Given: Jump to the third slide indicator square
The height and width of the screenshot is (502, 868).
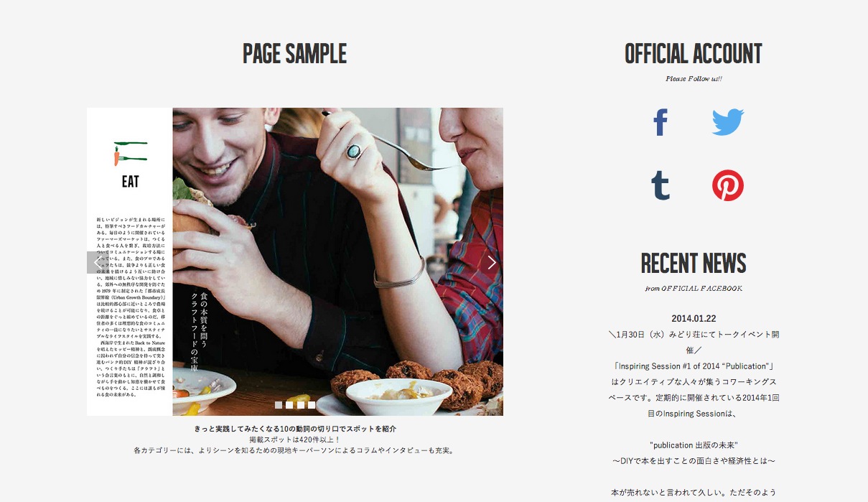Looking at the screenshot, I should (301, 405).
